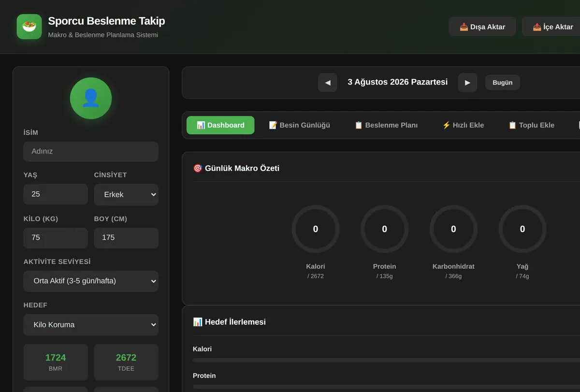580x392 pixels.
Task: Open the Toplu Ekle tab
Action: tap(531, 125)
